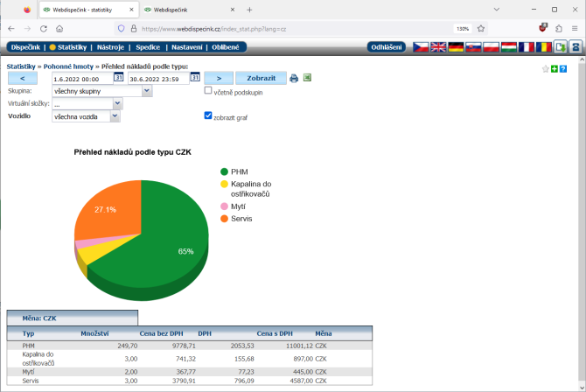The width and height of the screenshot is (586, 392).
Task: Click the Odhlášení logout button
Action: tap(387, 47)
